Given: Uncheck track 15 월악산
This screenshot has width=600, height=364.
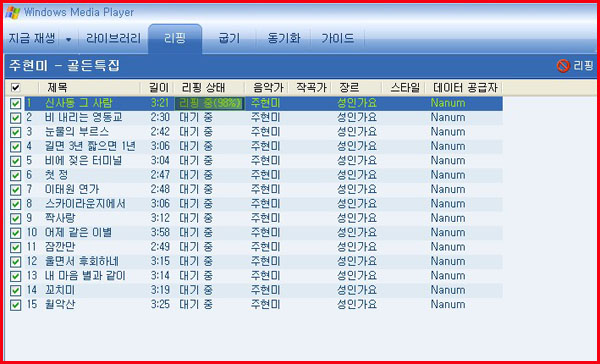Looking at the screenshot, I should pyautogui.click(x=15, y=305).
